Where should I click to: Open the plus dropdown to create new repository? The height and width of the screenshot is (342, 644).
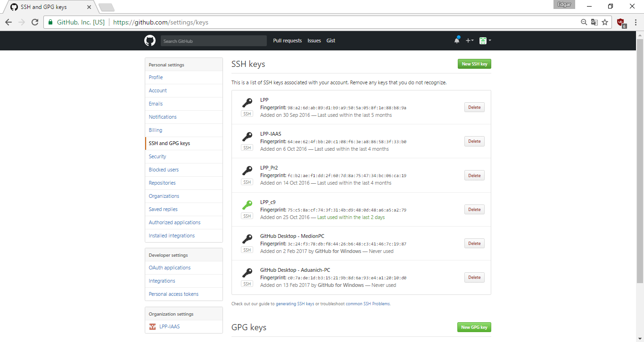(x=470, y=41)
